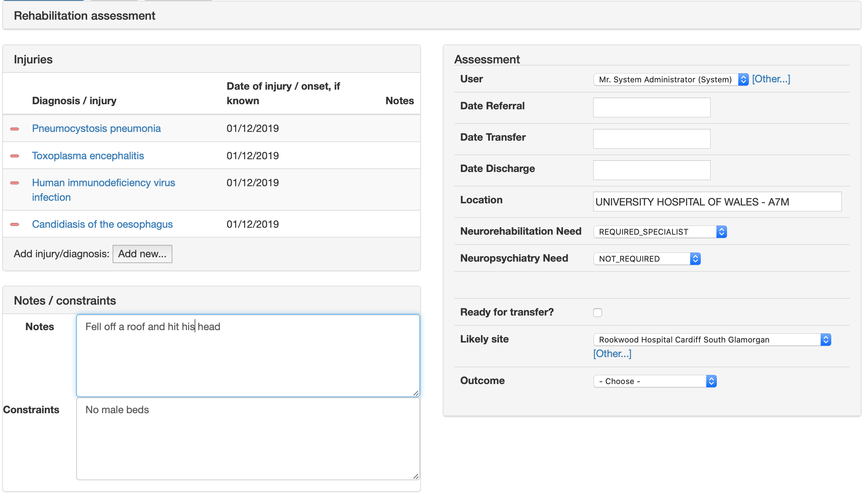The image size is (868, 497).
Task: Open the Toxoplasma encephalitis diagnosis link
Action: tap(88, 156)
